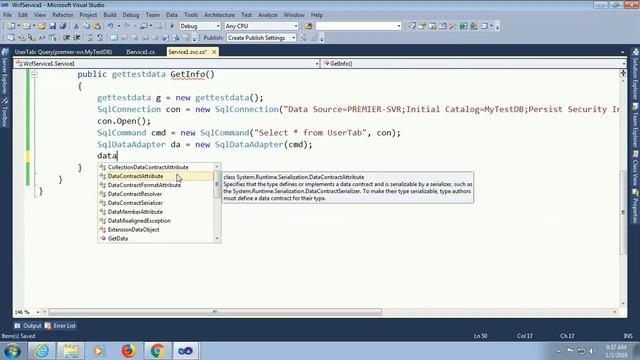This screenshot has height=360, width=640.
Task: Open the Properties side tab
Action: point(635,206)
